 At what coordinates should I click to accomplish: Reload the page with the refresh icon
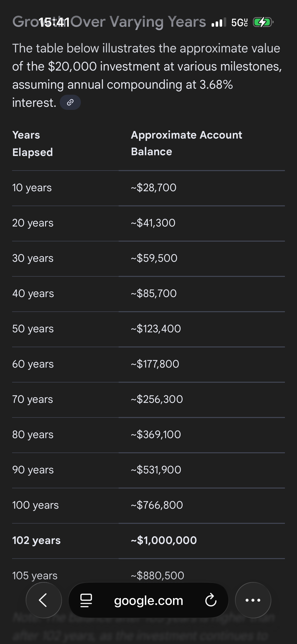(x=211, y=600)
